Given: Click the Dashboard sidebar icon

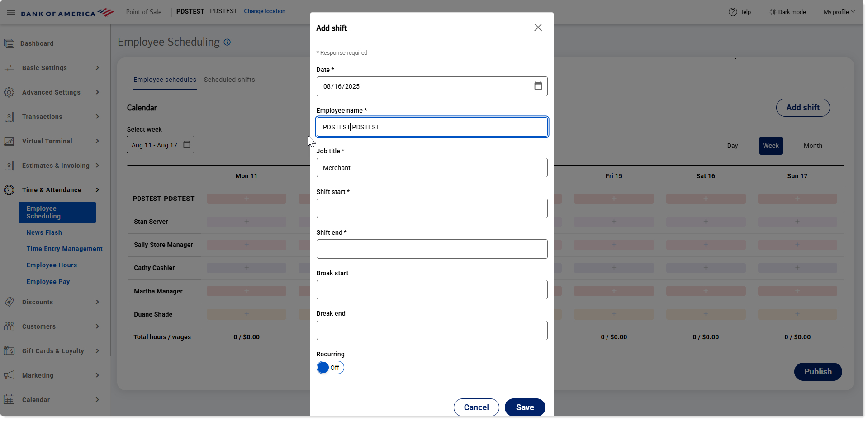Looking at the screenshot, I should 9,43.
